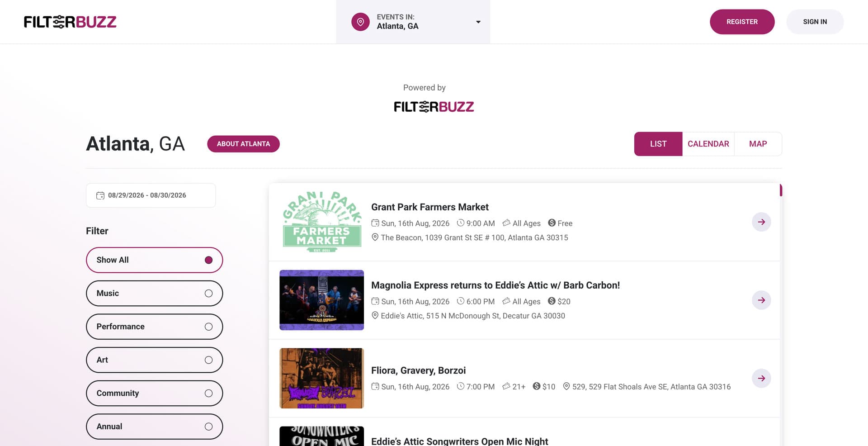868x446 pixels.
Task: Select the Community filter option
Action: pyautogui.click(x=154, y=393)
